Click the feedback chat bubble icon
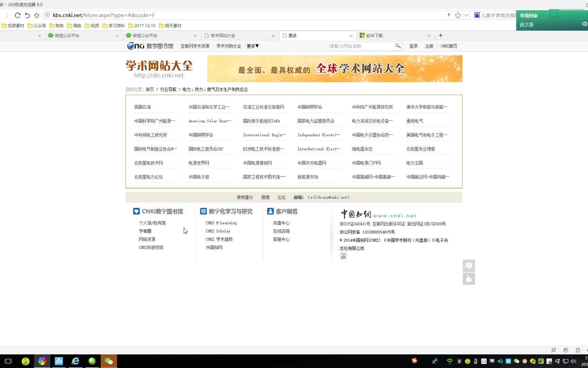Image resolution: width=588 pixels, height=368 pixels. pyautogui.click(x=469, y=266)
